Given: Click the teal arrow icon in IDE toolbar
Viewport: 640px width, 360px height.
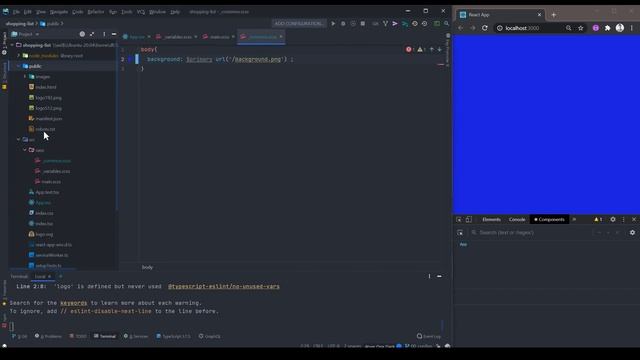Looking at the screenshot, I should [404, 24].
